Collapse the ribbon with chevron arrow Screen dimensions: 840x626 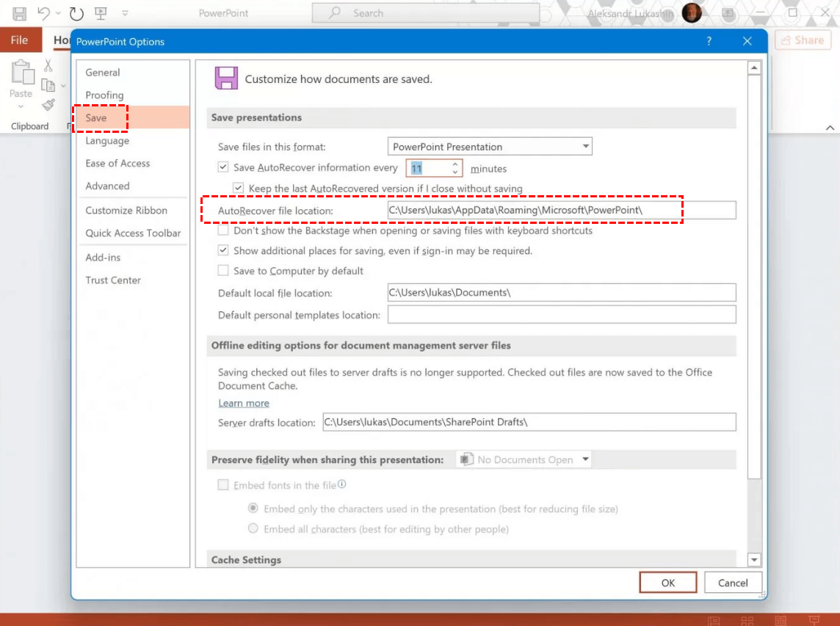pyautogui.click(x=830, y=128)
